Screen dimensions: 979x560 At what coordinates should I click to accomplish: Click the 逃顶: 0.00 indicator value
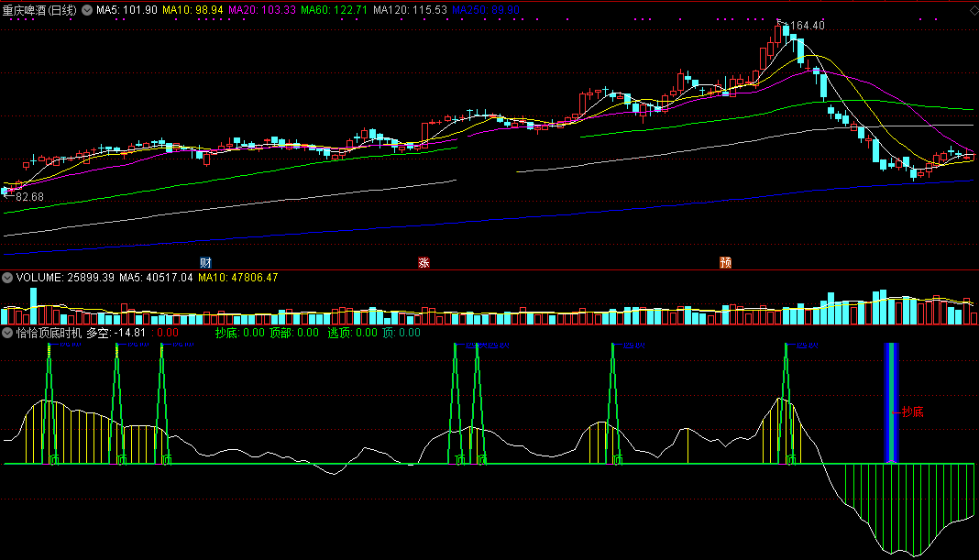(x=352, y=333)
